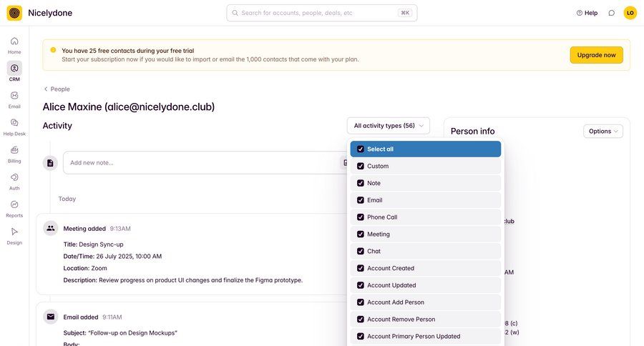
Task: Click the note document icon beside note field
Action: coord(50,163)
